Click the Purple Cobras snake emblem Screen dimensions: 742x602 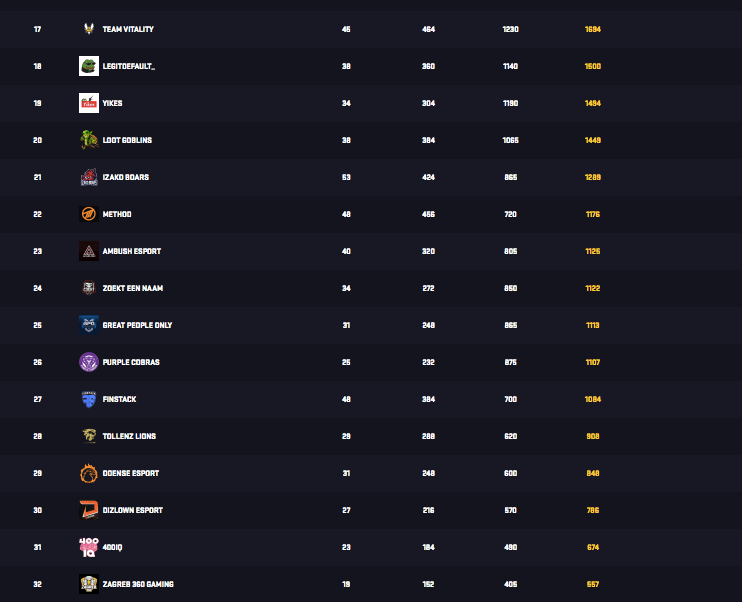(x=88, y=362)
